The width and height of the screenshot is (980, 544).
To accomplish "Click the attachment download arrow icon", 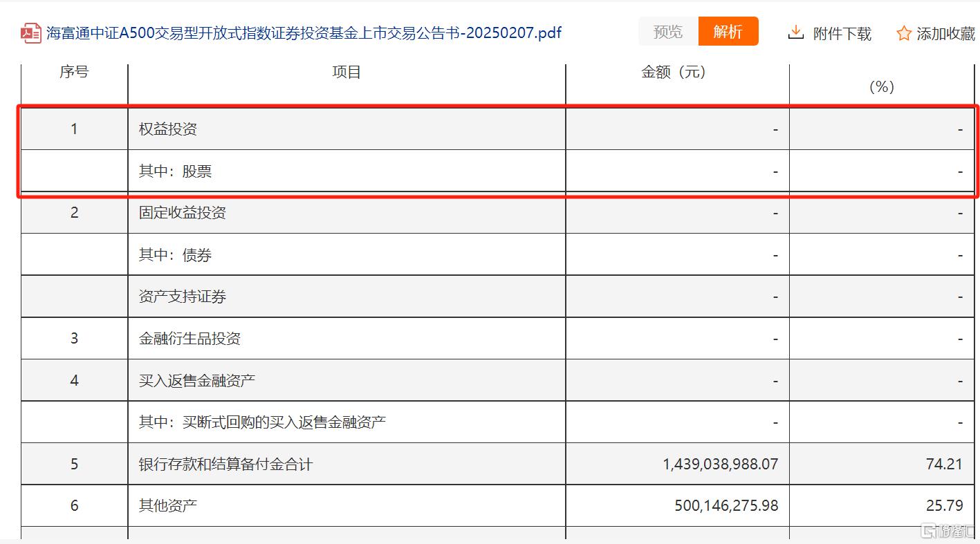I will point(796,32).
